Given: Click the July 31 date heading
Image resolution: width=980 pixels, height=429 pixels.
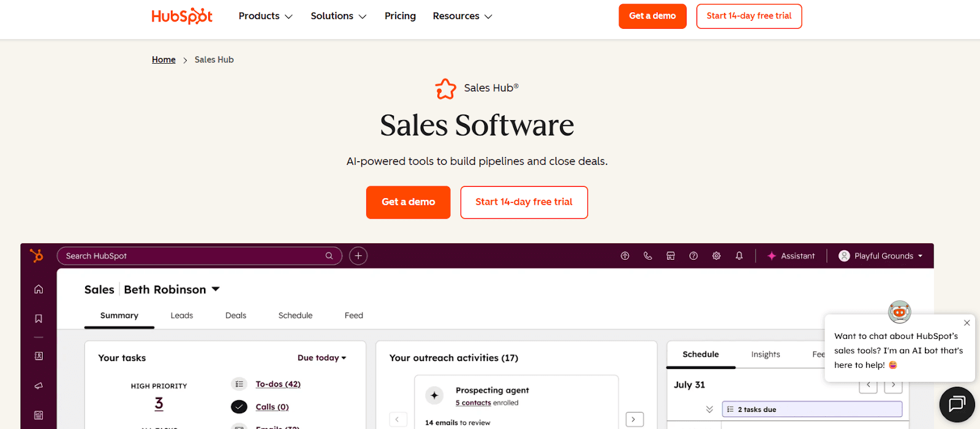Looking at the screenshot, I should coord(690,385).
